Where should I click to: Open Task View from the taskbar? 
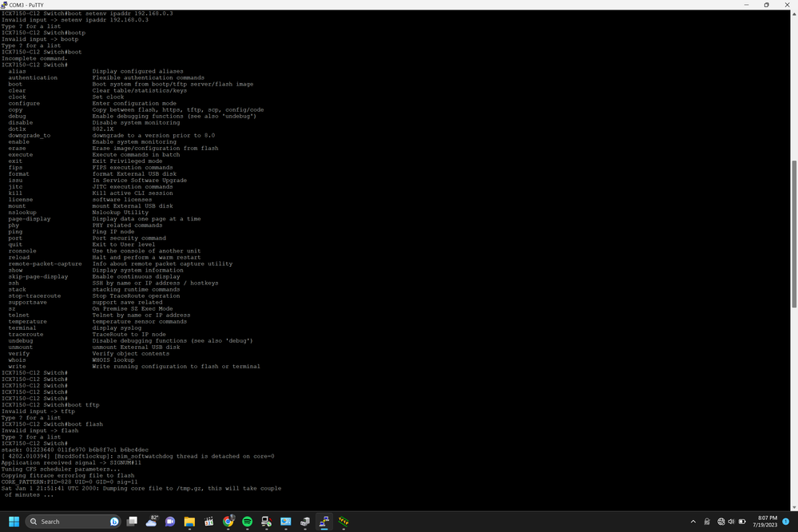pos(132,522)
